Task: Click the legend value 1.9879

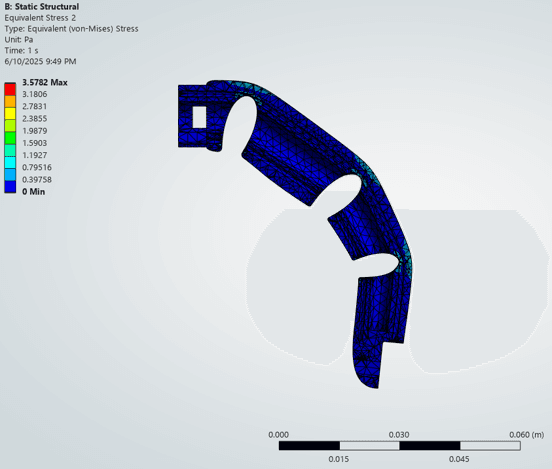Action: (x=34, y=131)
